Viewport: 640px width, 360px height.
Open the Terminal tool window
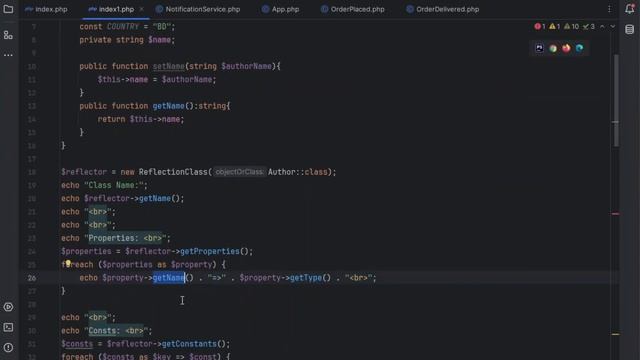[x=8, y=327]
